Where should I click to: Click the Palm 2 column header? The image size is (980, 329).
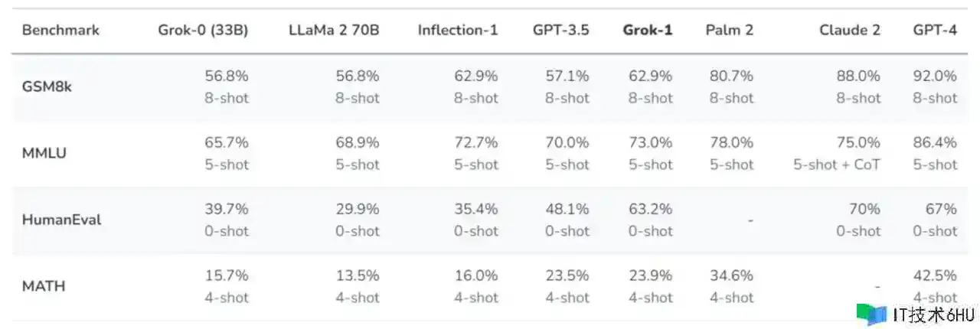729,31
